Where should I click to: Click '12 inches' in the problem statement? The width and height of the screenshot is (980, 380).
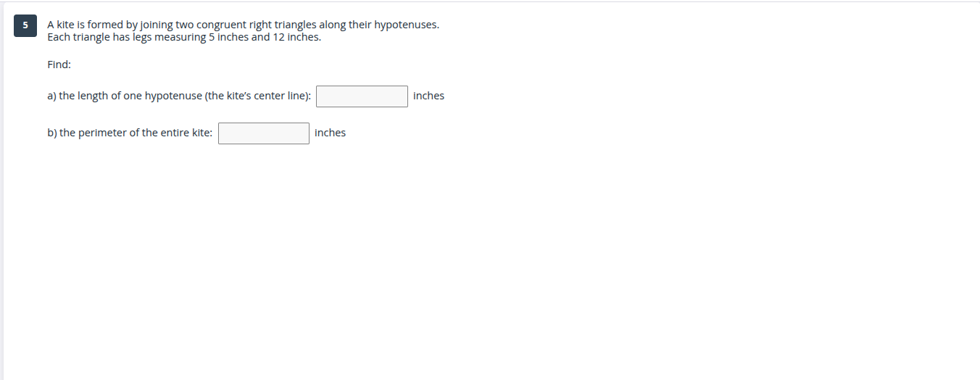coord(296,37)
